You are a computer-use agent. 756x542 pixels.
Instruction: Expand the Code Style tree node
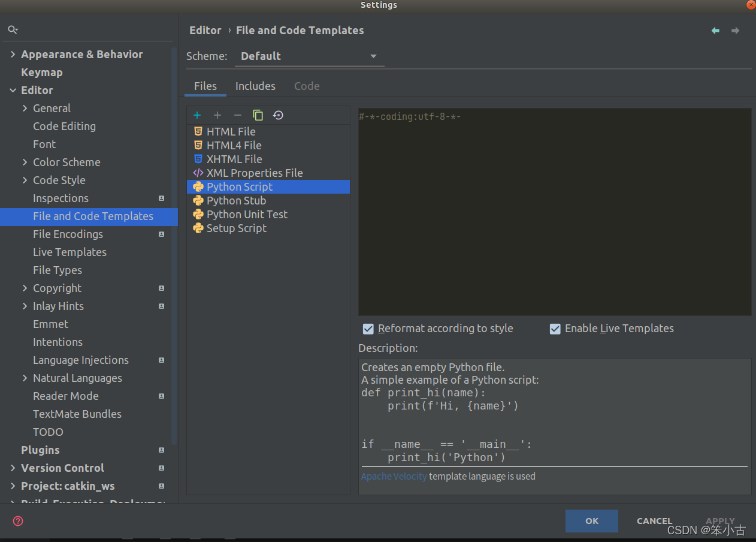[25, 180]
